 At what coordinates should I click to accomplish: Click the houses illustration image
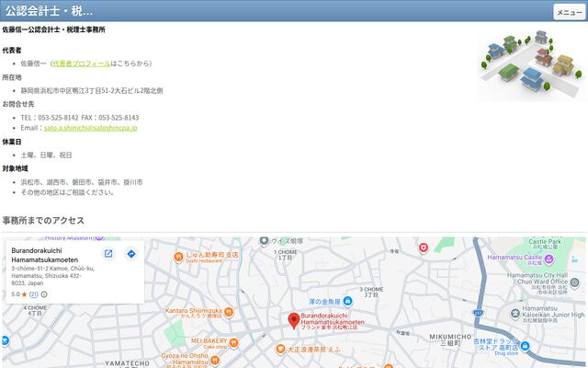[x=532, y=63]
